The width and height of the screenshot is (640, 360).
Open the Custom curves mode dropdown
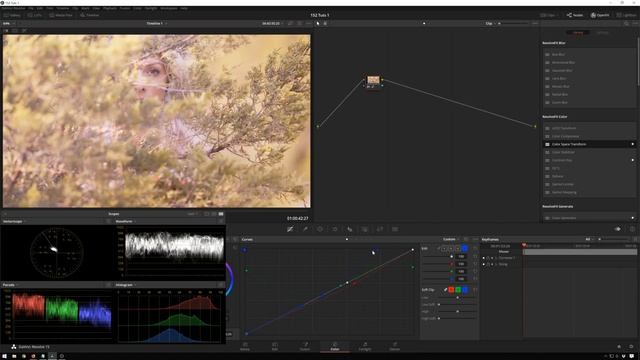[451, 240]
